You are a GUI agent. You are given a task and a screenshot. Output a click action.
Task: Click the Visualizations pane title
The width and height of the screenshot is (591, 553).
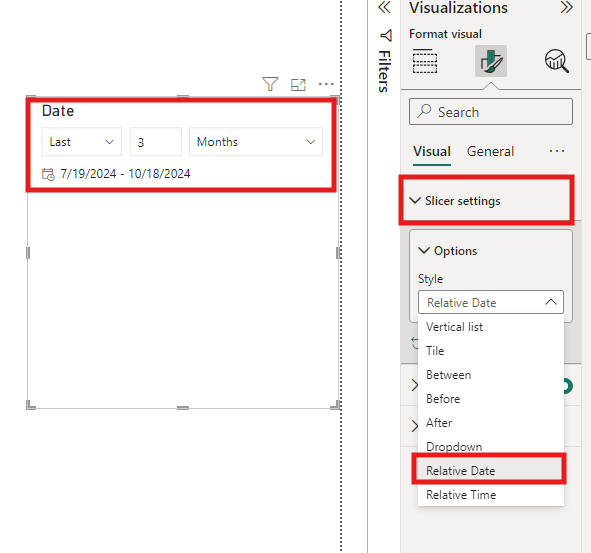tap(458, 8)
